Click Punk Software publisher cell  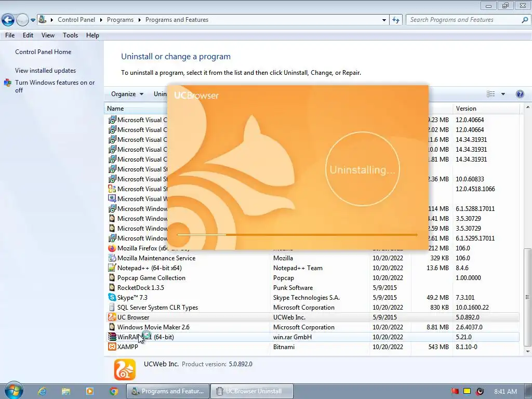[293, 288]
